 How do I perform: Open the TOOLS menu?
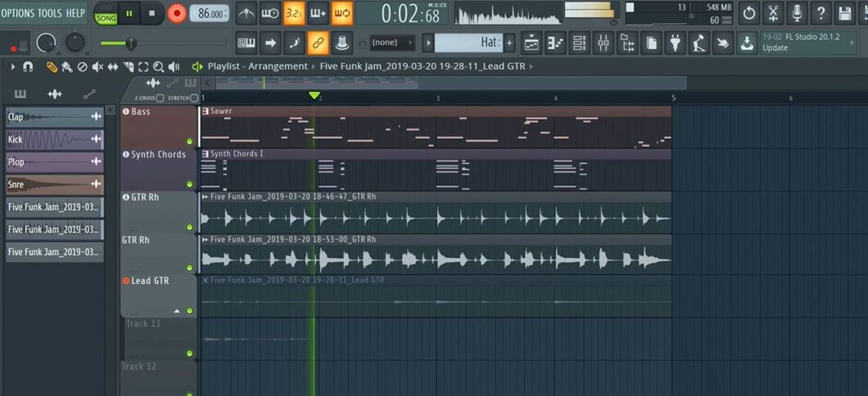(x=50, y=13)
